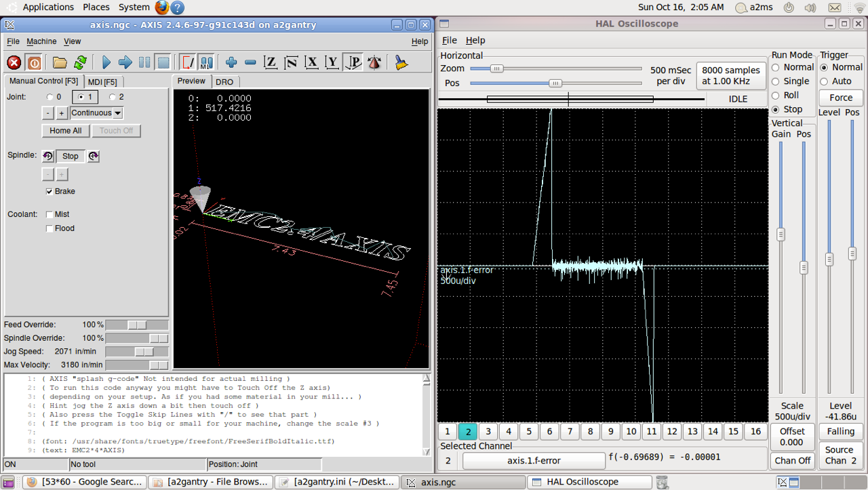Launch Firefox from top panel
The width and height of the screenshot is (868, 490).
click(162, 7)
